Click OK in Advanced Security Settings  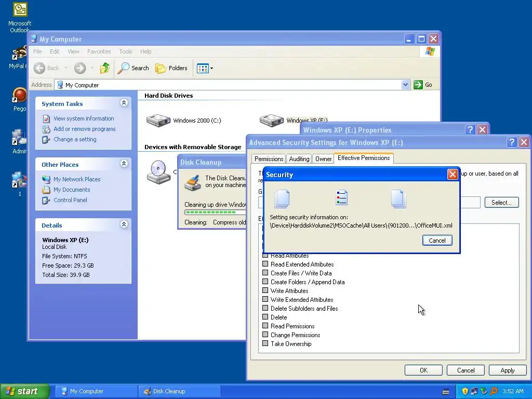[423, 370]
